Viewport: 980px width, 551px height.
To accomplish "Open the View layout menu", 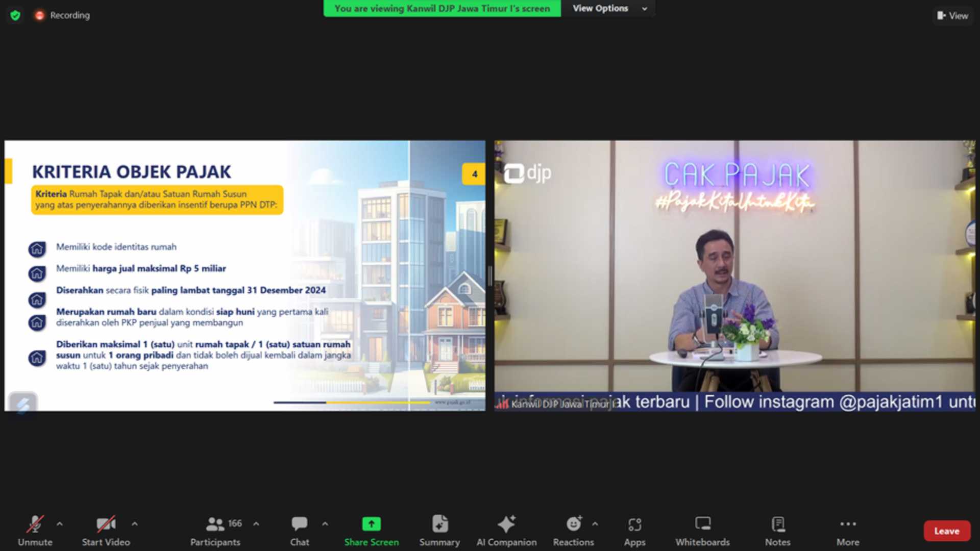I will click(952, 16).
